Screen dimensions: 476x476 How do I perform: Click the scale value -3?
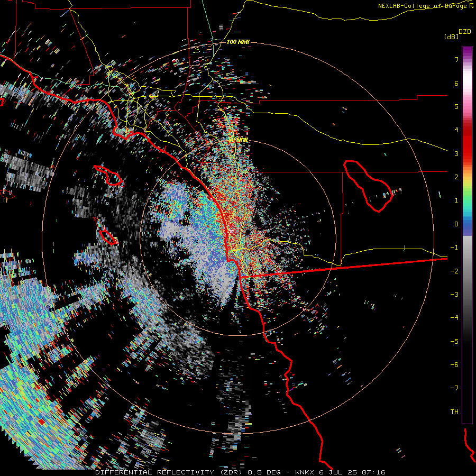point(454,294)
